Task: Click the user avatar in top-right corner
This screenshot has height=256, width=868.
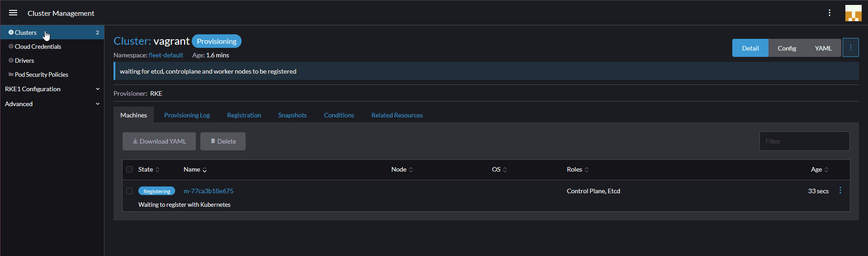Action: click(x=853, y=13)
